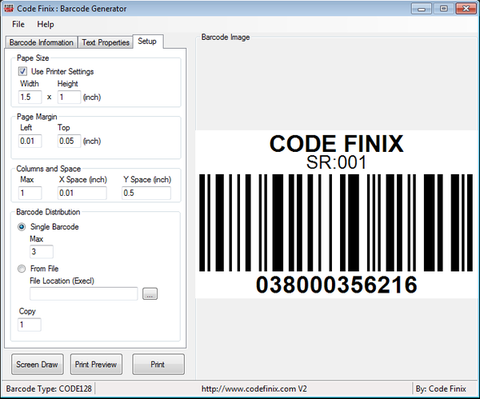This screenshot has width=480, height=399.
Task: Click the browse file location ellipsis button
Action: pos(150,294)
